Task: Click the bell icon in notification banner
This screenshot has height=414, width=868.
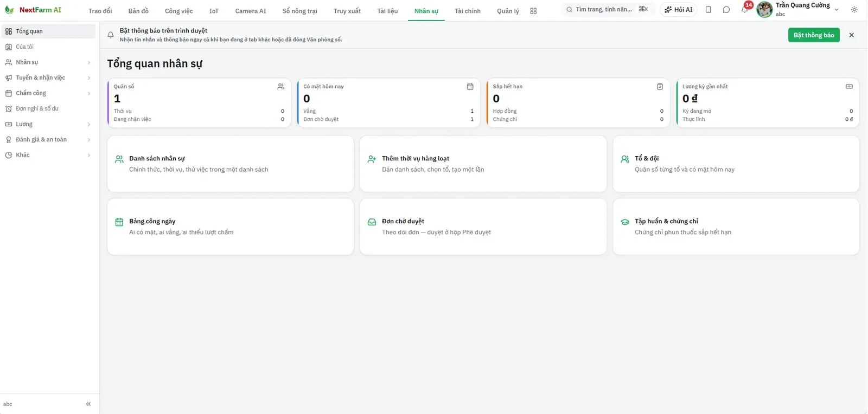Action: [x=111, y=35]
